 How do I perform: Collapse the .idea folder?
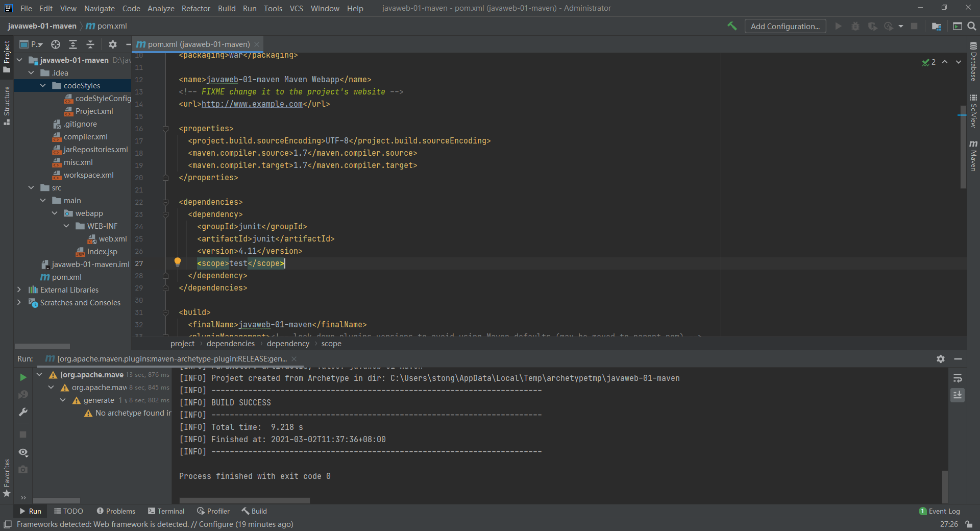pos(31,73)
